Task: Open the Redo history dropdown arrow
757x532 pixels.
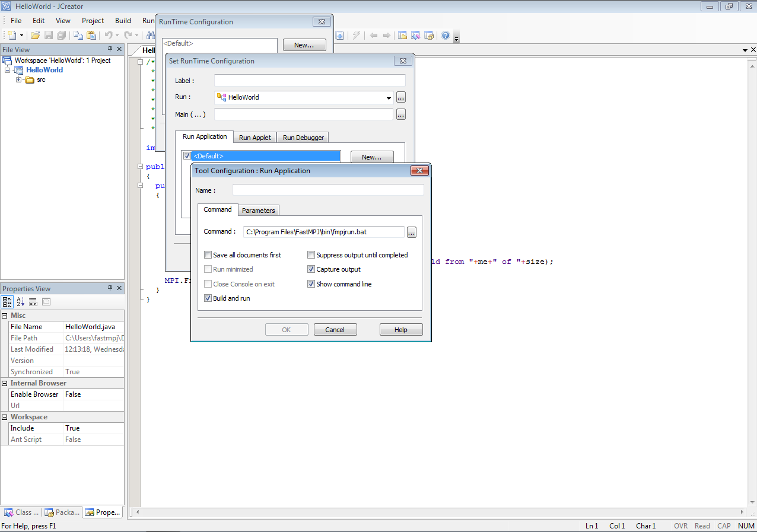Action: 136,36
